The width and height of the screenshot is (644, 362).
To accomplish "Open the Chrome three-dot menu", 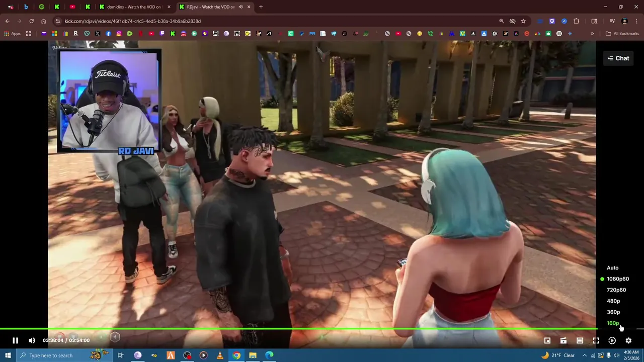I will pyautogui.click(x=636, y=21).
